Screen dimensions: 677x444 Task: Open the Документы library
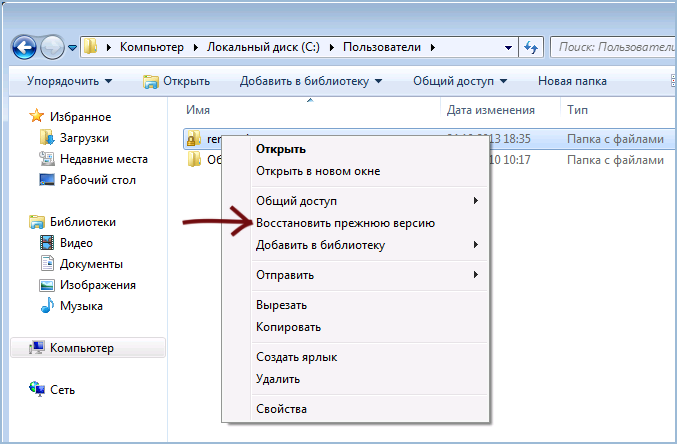coord(91,264)
